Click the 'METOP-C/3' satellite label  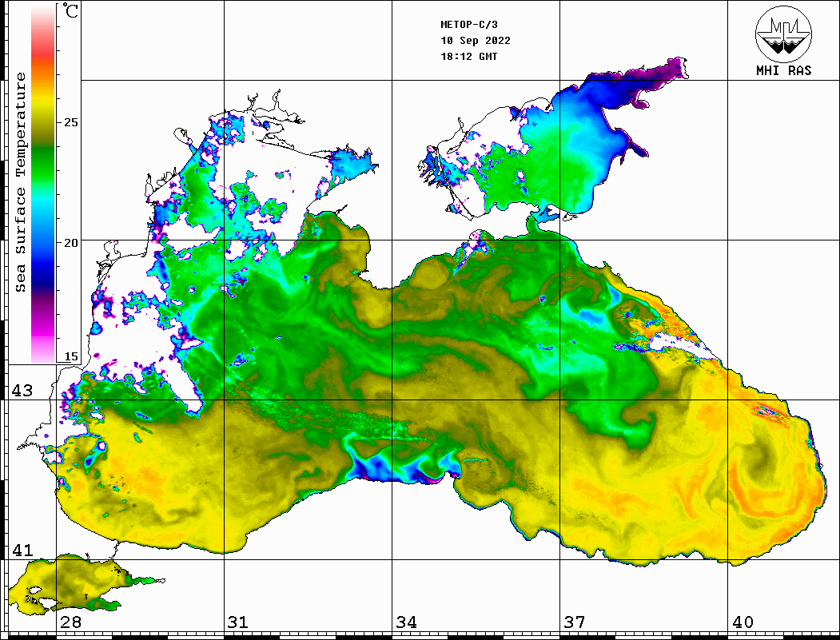[x=468, y=25]
